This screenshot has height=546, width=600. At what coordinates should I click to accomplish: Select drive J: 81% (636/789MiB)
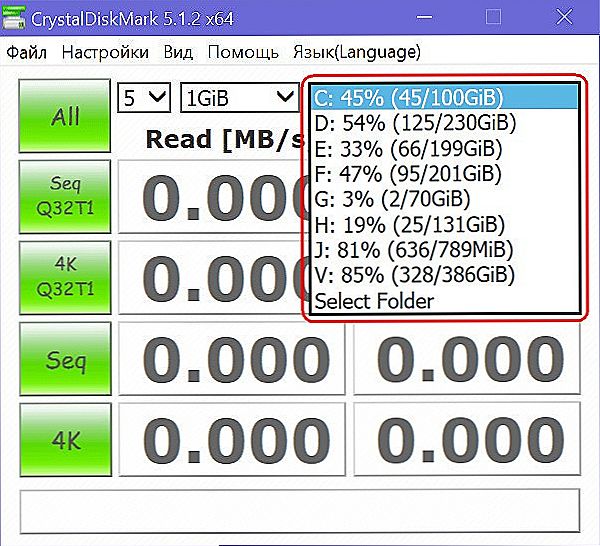pyautogui.click(x=444, y=250)
